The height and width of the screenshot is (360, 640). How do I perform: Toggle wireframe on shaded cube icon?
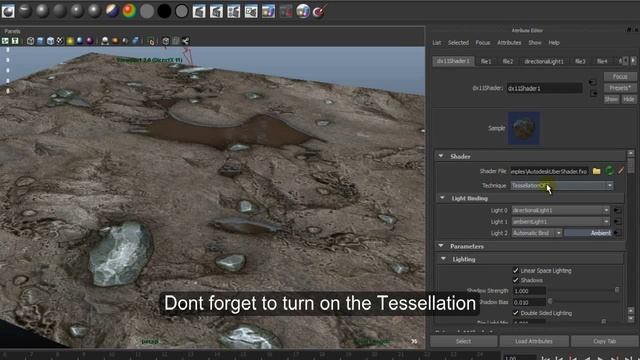(x=50, y=41)
